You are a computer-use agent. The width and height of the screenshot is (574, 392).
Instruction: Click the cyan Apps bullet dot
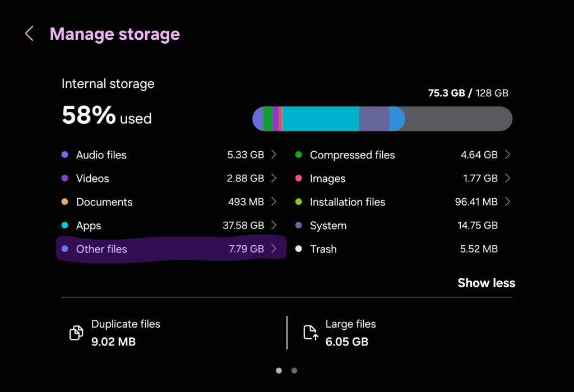(64, 226)
